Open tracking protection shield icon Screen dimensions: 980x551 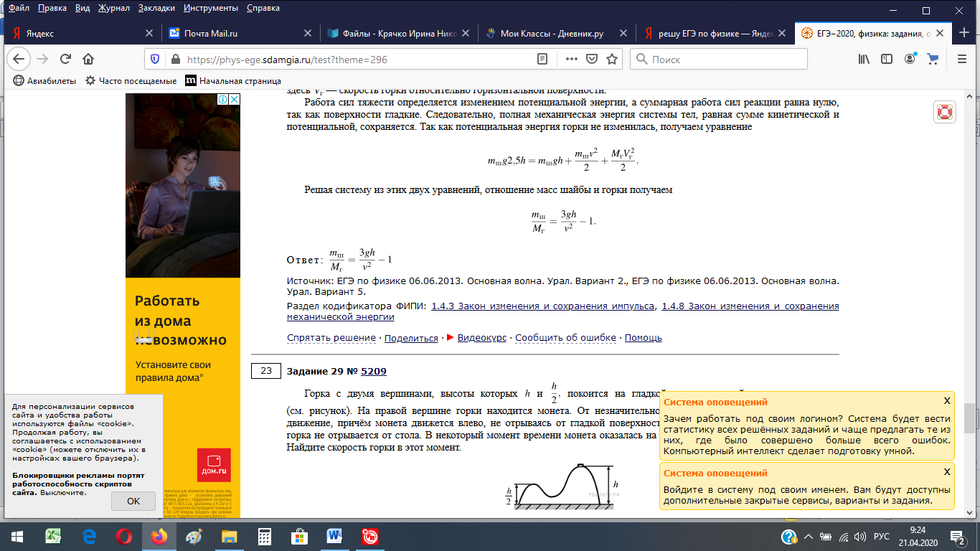(x=154, y=60)
